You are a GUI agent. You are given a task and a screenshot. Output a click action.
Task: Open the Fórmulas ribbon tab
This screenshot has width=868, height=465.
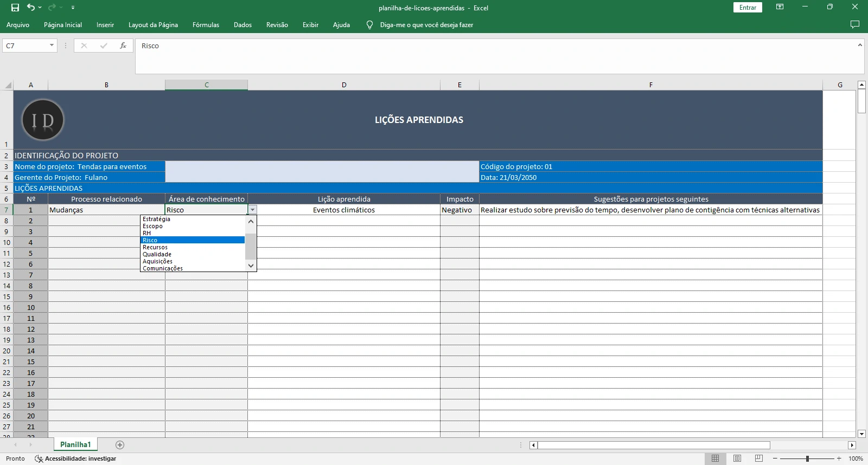(206, 25)
